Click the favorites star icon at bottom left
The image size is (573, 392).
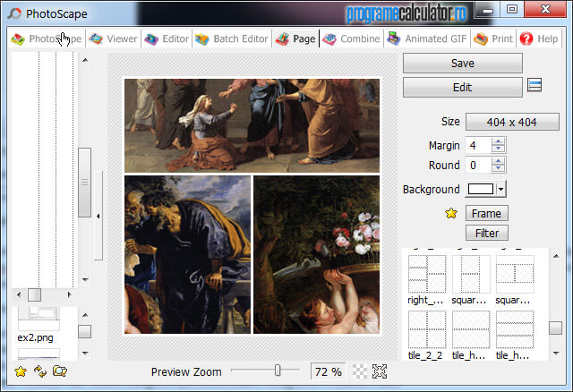21,371
